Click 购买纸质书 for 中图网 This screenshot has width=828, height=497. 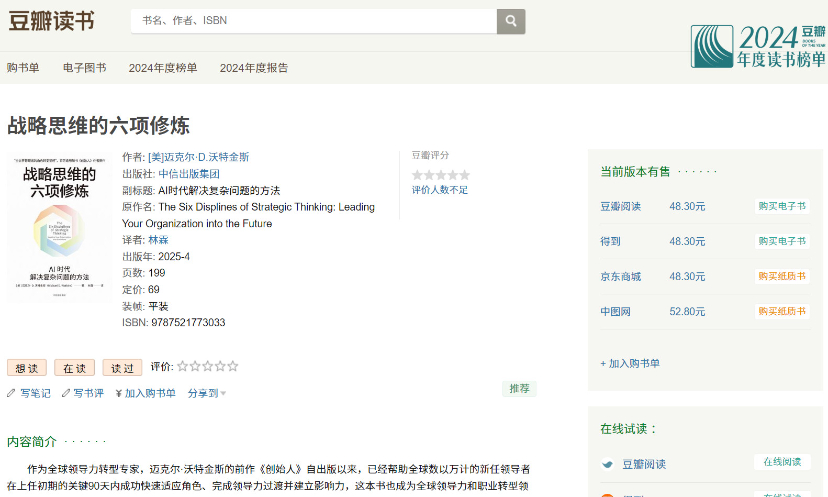782,311
